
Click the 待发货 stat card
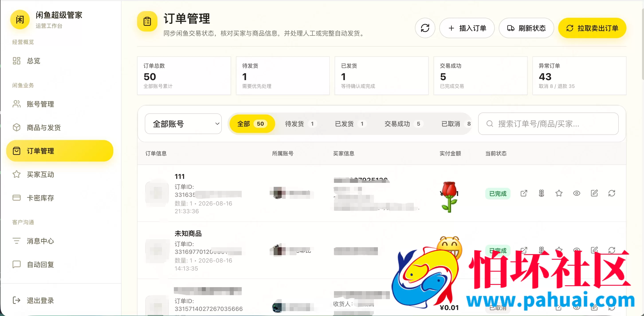[x=283, y=76]
